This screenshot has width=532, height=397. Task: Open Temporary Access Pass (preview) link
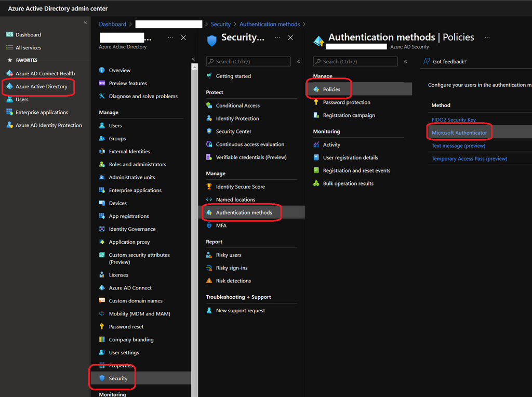[x=469, y=159]
